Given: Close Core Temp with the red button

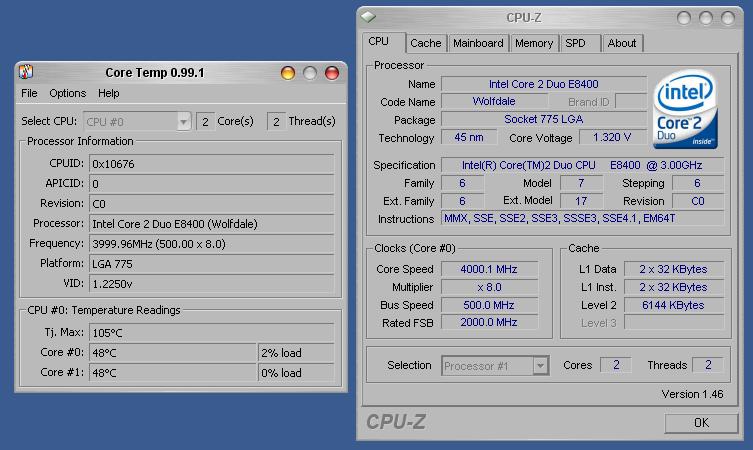Looking at the screenshot, I should 332,73.
